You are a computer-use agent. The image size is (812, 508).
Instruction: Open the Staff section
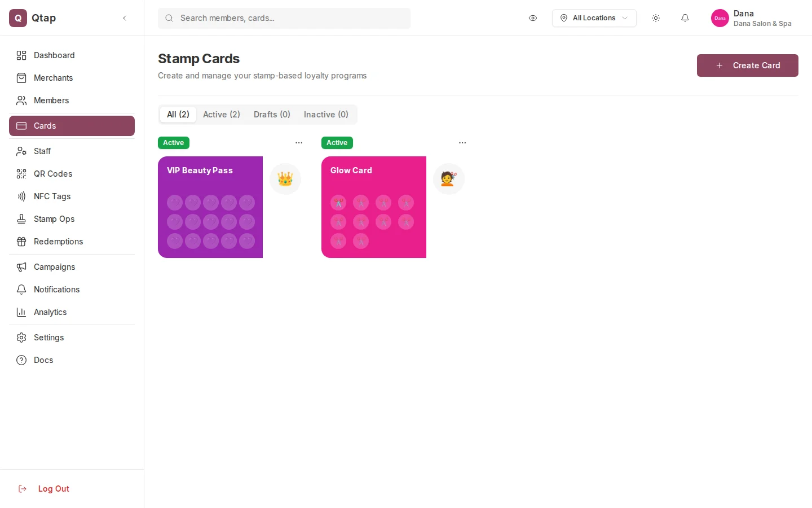coord(72,151)
